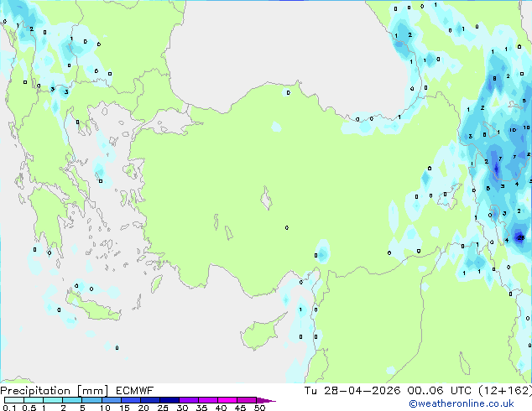
Task: Pick the 25–30 mm dark blue legend swatch
Action: (x=169, y=400)
